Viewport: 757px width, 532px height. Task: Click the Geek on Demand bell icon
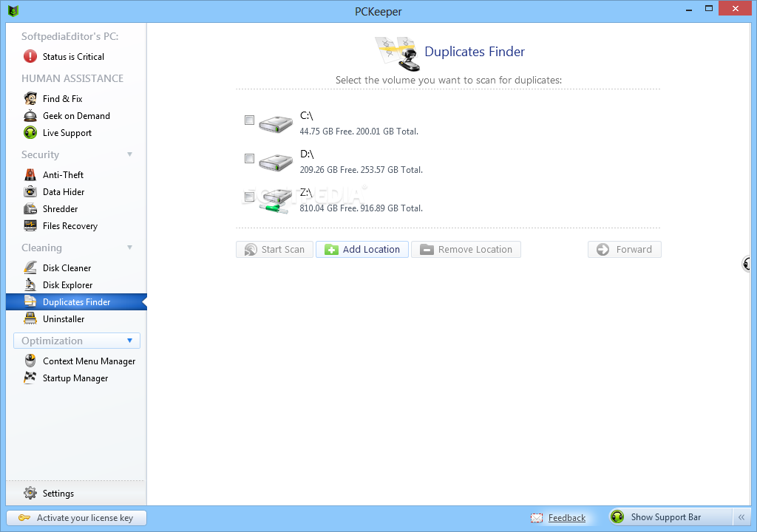(30, 116)
